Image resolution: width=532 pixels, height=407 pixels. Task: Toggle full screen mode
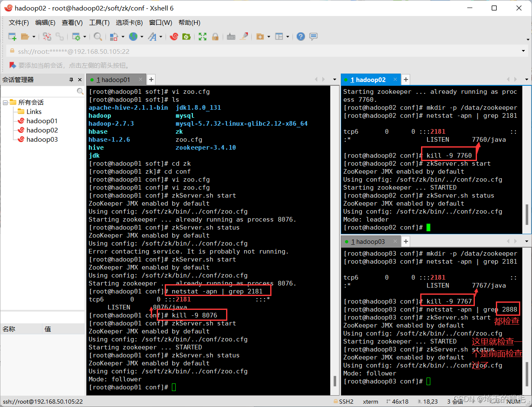(202, 37)
